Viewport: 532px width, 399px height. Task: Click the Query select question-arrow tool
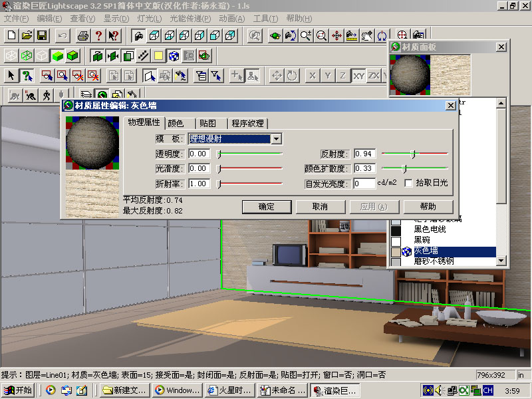[27, 76]
